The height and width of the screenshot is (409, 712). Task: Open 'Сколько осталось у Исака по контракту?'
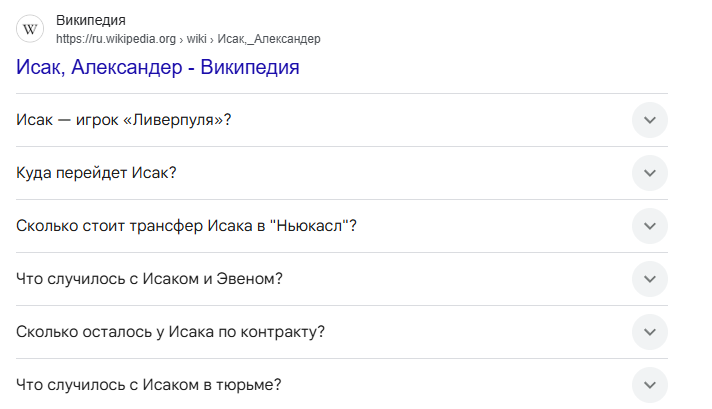point(170,332)
